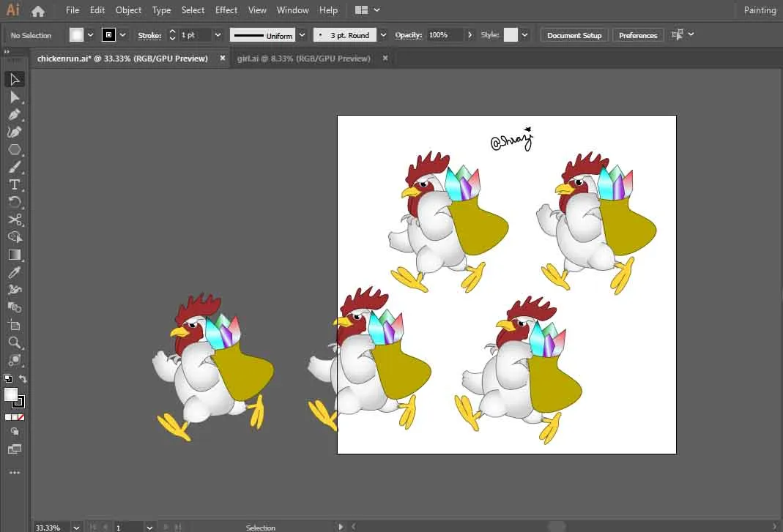The height and width of the screenshot is (532, 783).
Task: Change screen mode icon
Action: click(15, 449)
